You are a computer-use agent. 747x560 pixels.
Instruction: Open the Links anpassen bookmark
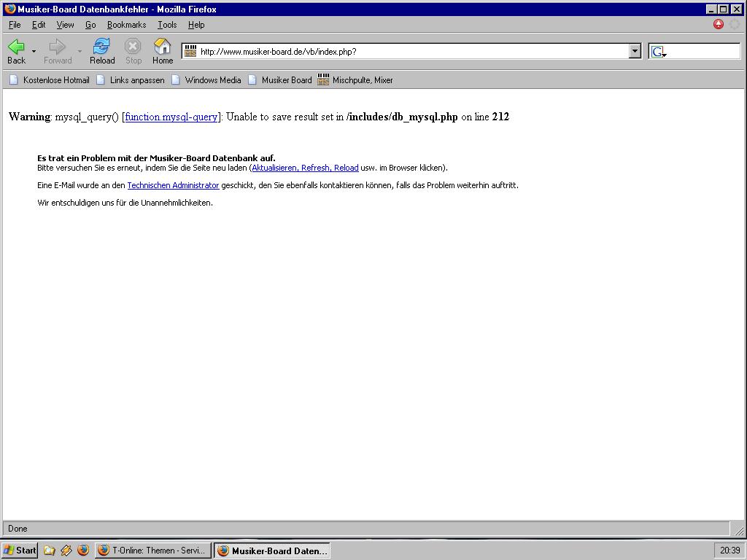tap(131, 80)
